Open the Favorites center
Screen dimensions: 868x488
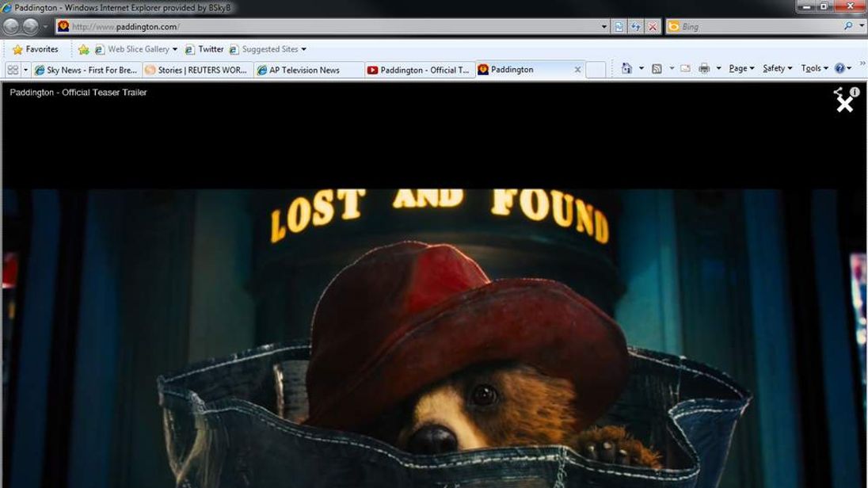click(x=36, y=49)
